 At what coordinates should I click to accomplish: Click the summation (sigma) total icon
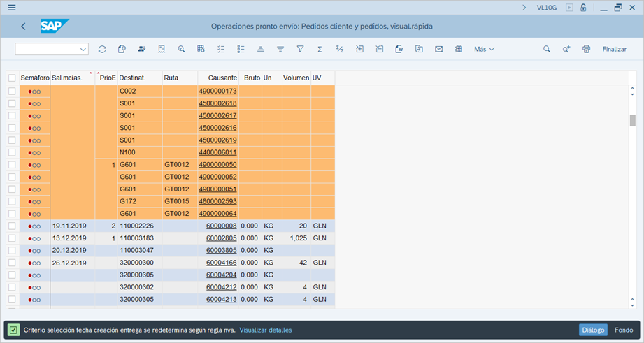pos(320,50)
